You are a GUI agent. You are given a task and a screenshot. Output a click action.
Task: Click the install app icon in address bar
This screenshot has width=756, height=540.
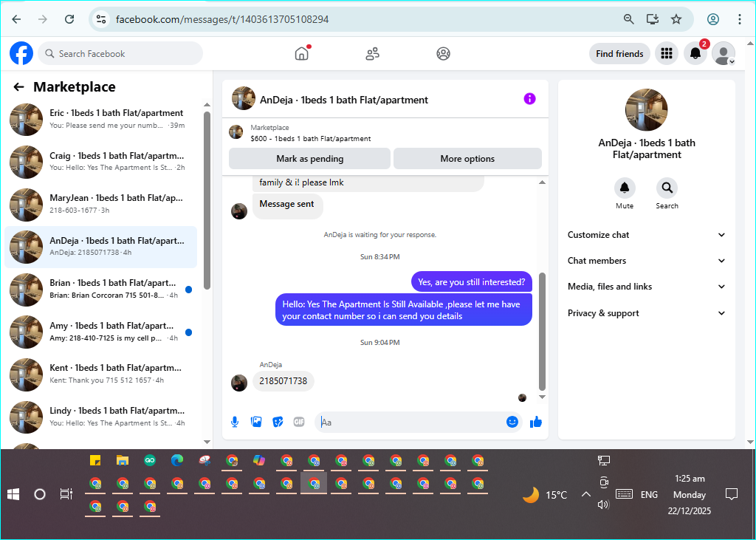click(653, 19)
